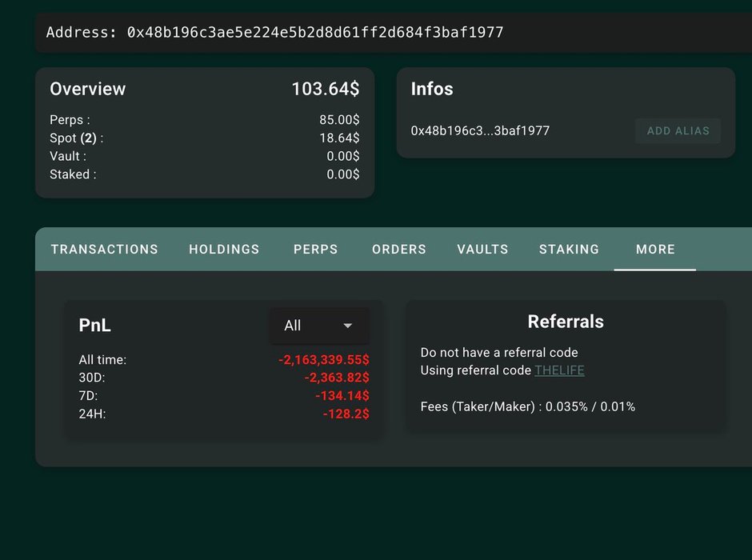Image resolution: width=752 pixels, height=560 pixels.
Task: Click the PnL dropdown arrow icon
Action: [347, 326]
